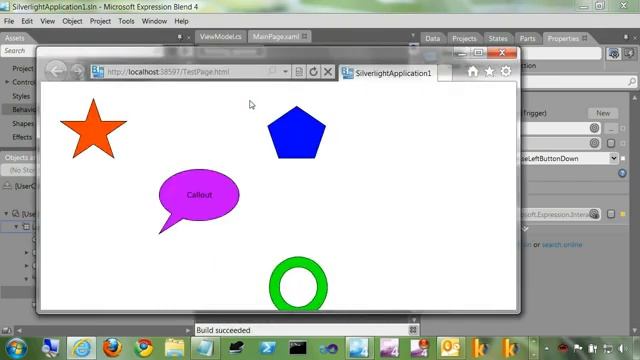
Task: Select Styles category in Assets
Action: click(x=21, y=96)
